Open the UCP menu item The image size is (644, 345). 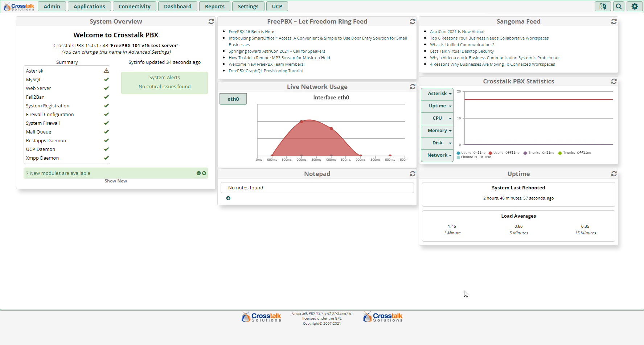[277, 7]
